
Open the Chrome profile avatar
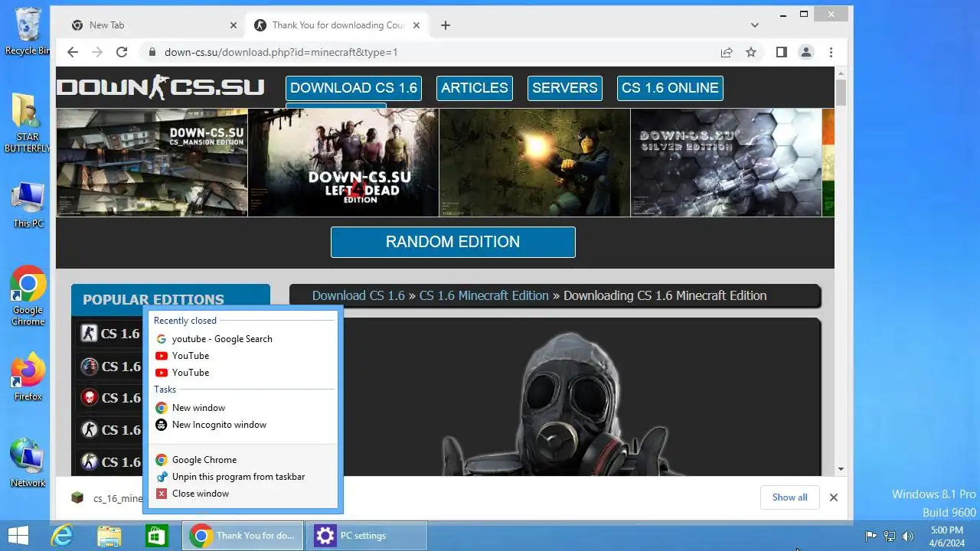[x=806, y=52]
